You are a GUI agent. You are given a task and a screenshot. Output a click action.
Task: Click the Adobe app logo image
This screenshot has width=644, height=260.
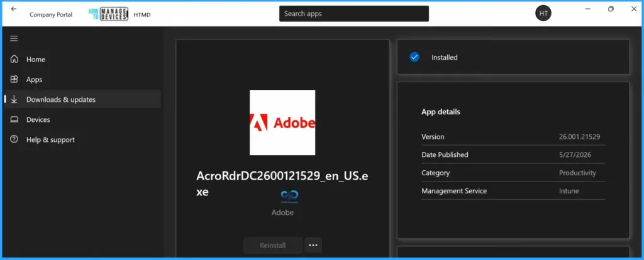point(282,122)
